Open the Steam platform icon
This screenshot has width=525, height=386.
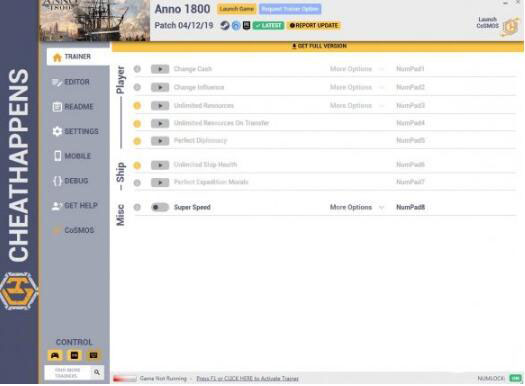225,25
